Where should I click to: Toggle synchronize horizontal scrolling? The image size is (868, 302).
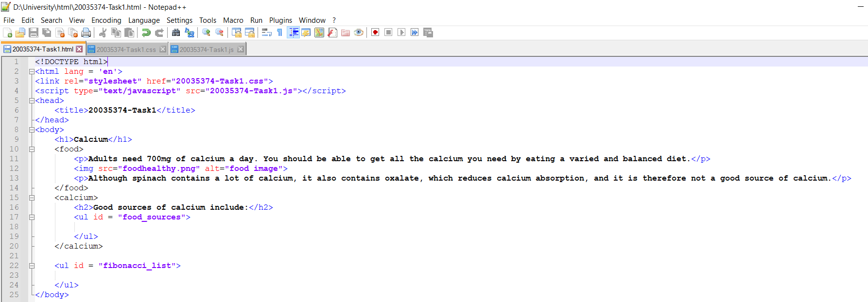[249, 33]
